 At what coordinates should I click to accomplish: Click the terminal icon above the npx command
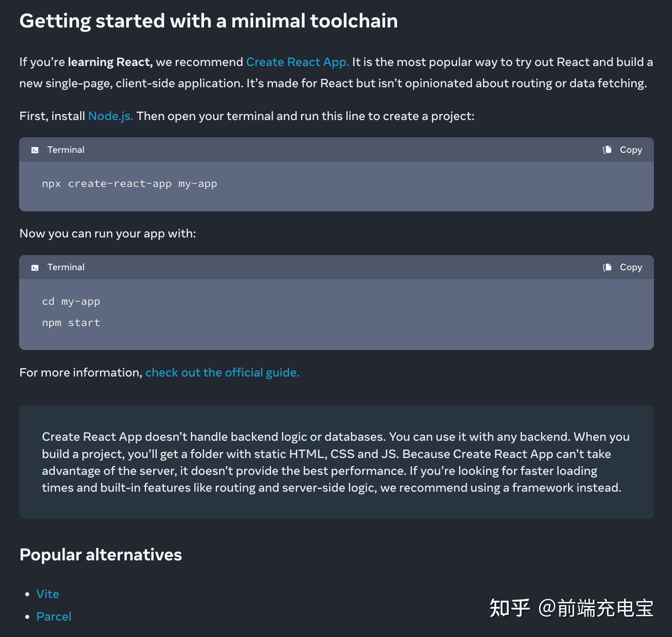click(x=35, y=150)
